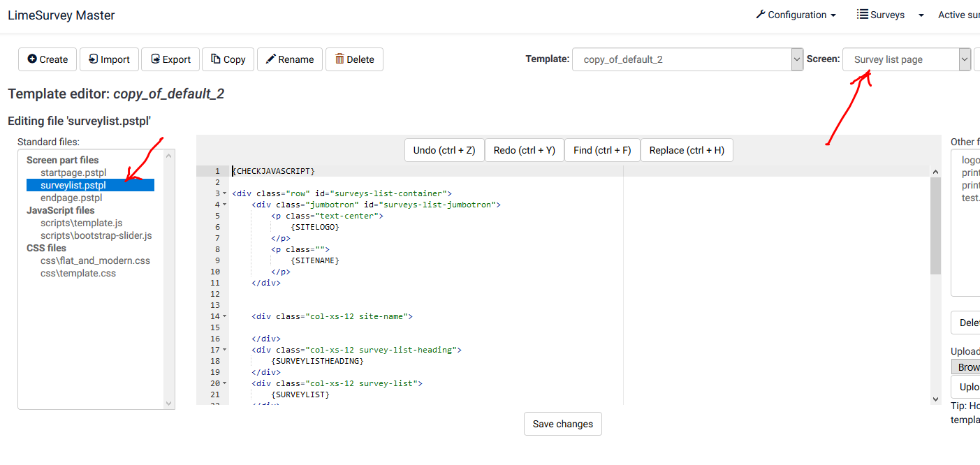Click the caret arrow next to Surveys
The width and height of the screenshot is (980, 465).
pos(921,15)
